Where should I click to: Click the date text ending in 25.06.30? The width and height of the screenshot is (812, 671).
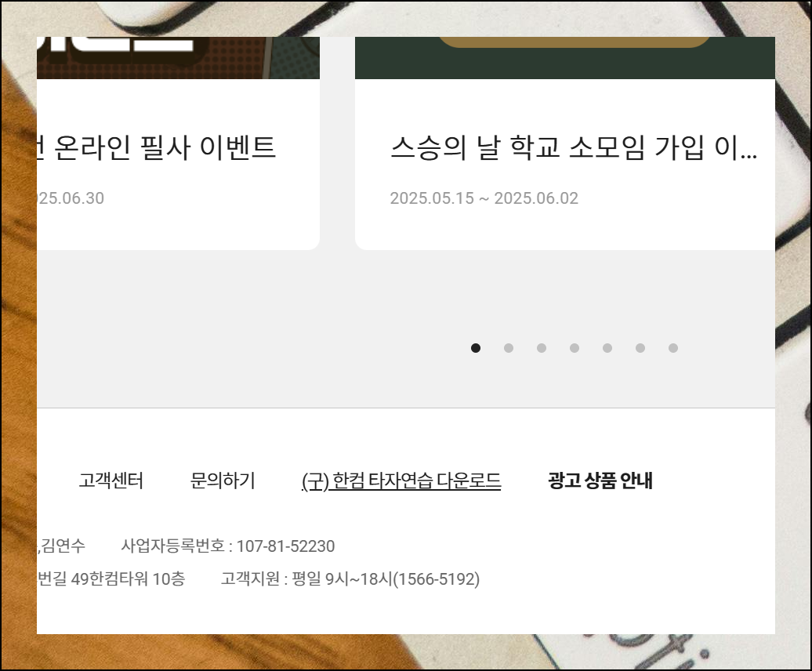click(x=71, y=198)
